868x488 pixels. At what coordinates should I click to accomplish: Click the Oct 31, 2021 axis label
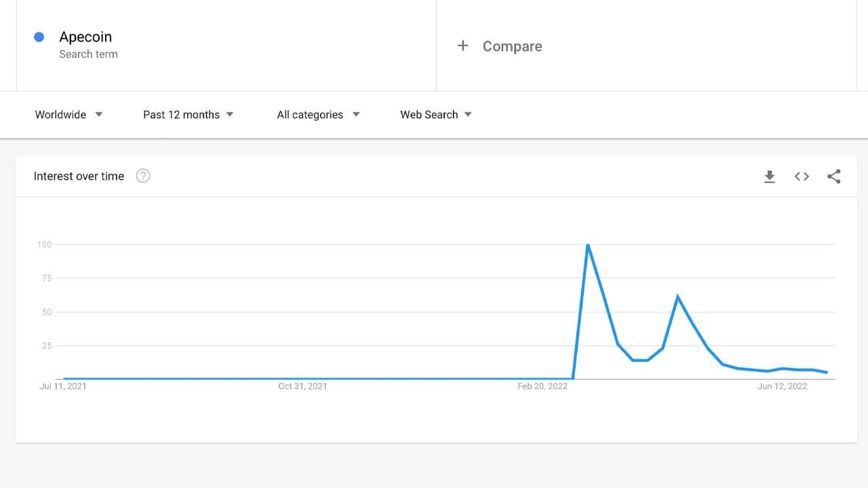tap(302, 386)
